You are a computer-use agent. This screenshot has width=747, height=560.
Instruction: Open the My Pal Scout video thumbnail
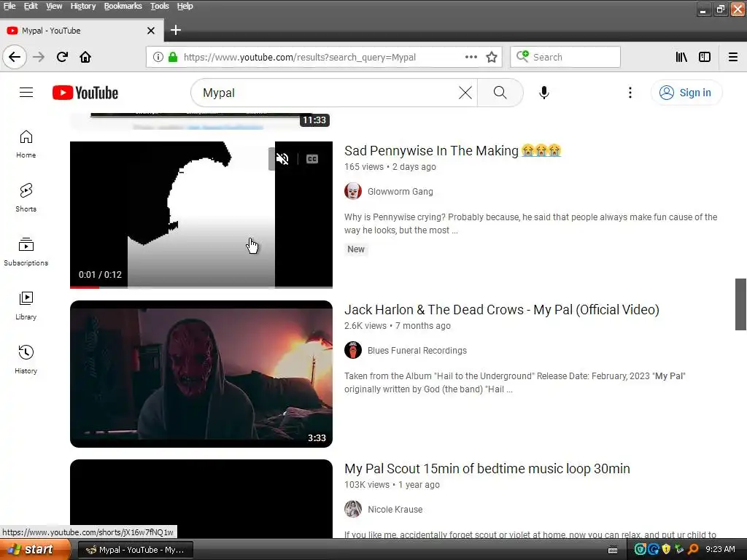[x=201, y=499]
